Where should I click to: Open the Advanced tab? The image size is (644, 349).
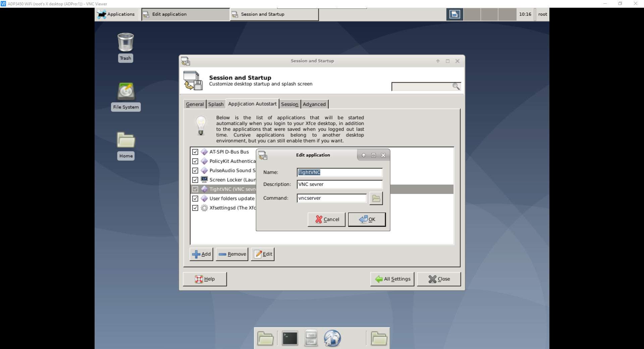pos(314,104)
